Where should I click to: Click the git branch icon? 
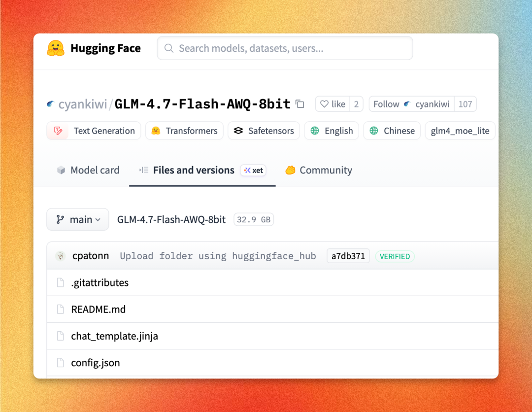tap(60, 220)
